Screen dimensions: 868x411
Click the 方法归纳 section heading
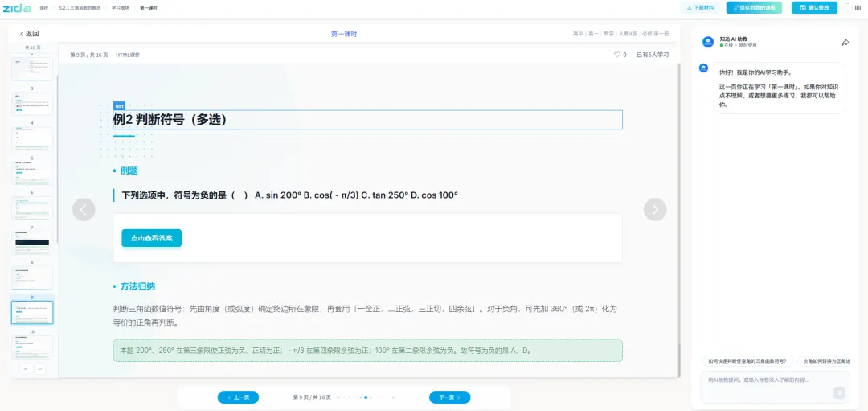pyautogui.click(x=137, y=286)
